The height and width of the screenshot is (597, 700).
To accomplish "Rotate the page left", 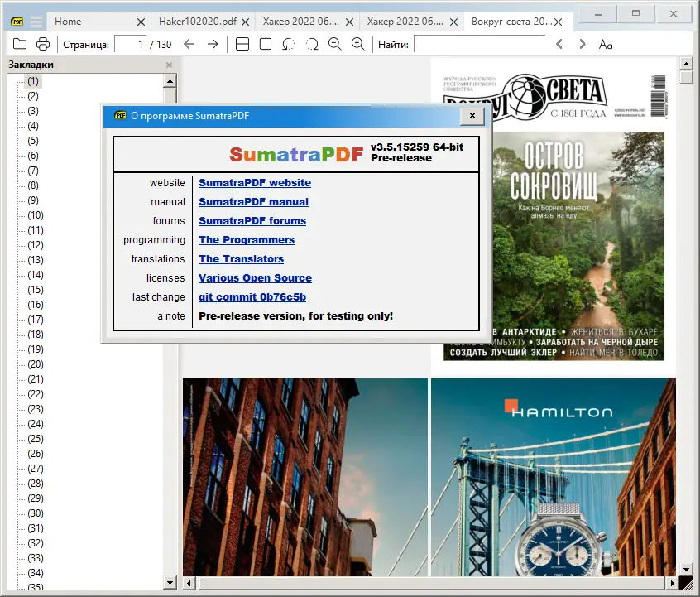I will [x=289, y=44].
